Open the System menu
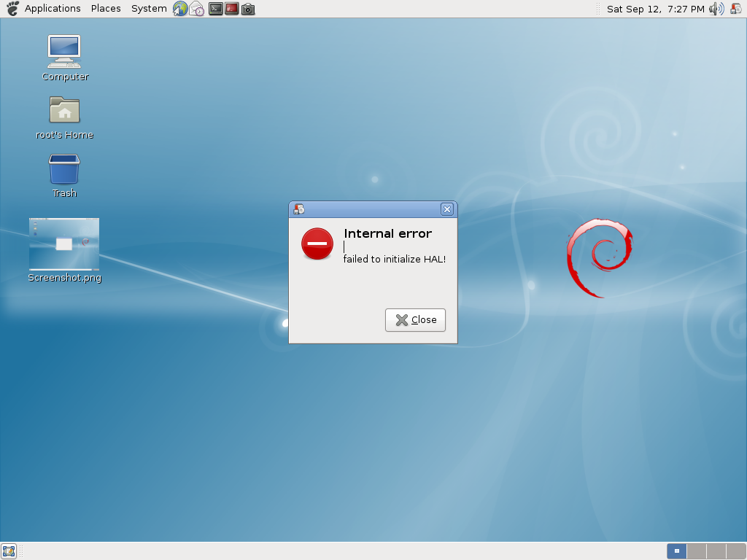Image resolution: width=747 pixels, height=560 pixels. [x=149, y=9]
